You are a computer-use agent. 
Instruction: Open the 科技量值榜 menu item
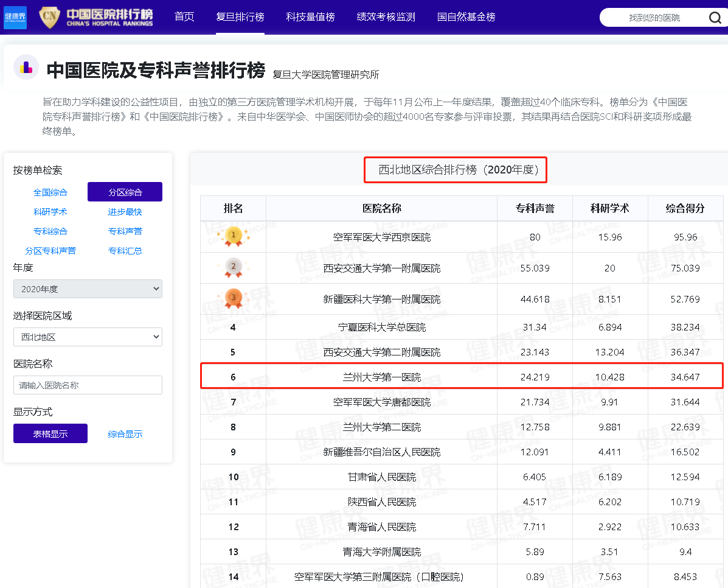(x=311, y=16)
